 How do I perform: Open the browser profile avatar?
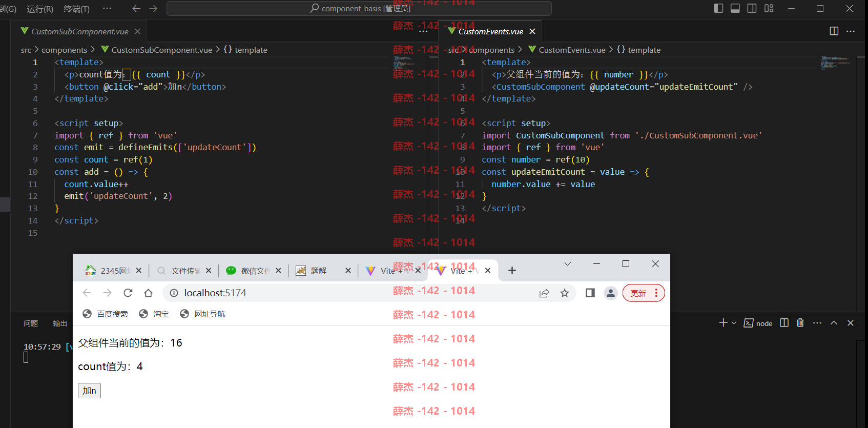pyautogui.click(x=611, y=293)
